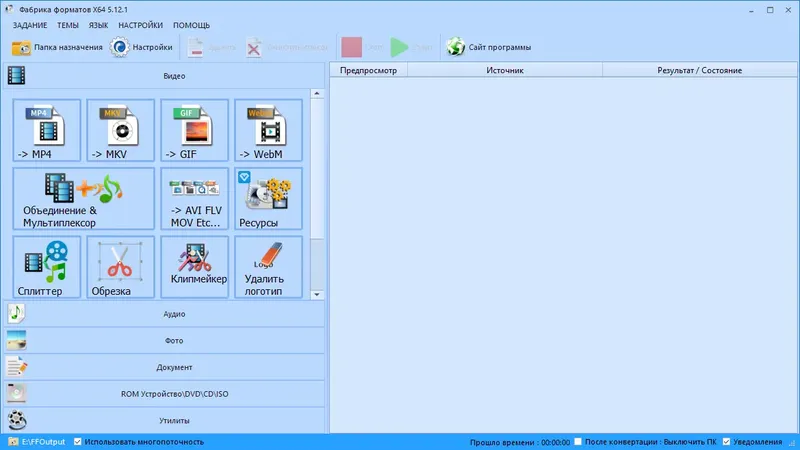Click the clear list red X icon
Screen dimensions: 800x450
[x=254, y=47]
